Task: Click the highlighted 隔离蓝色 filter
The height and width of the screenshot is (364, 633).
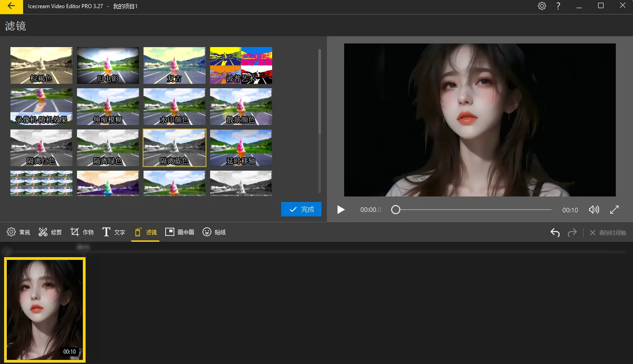Action: point(174,148)
